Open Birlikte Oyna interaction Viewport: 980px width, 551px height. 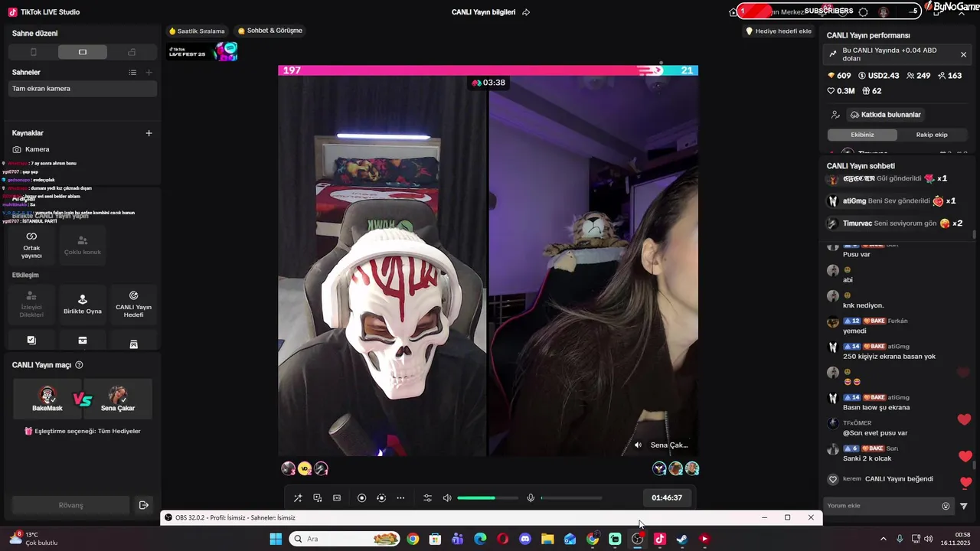point(83,304)
